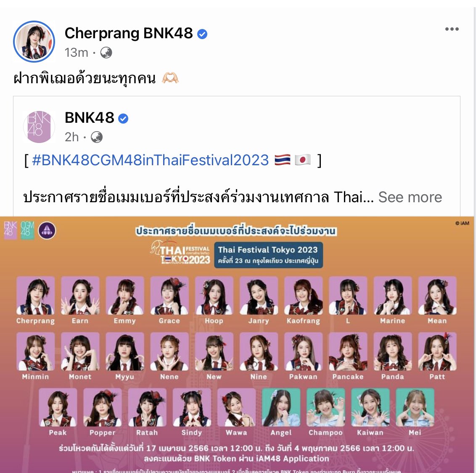Click public globe icon beside 13m
This screenshot has width=476, height=473.
106,53
